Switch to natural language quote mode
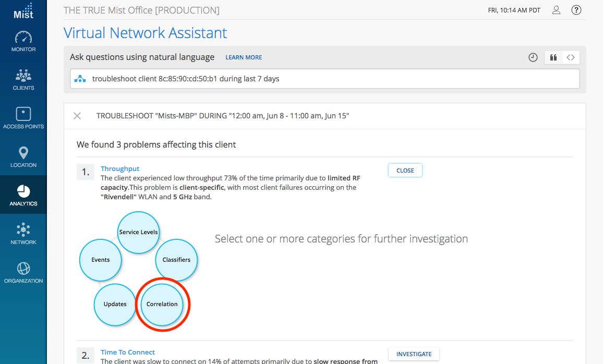The image size is (603, 364). [x=553, y=57]
